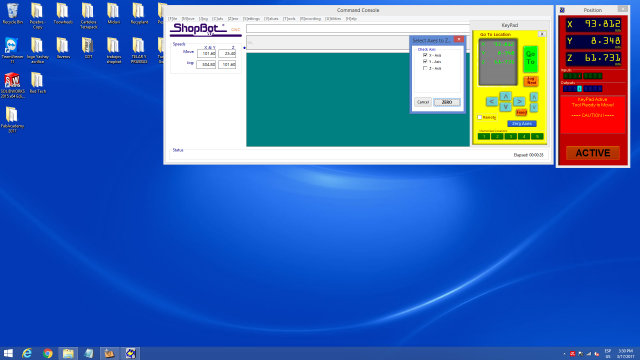Open the Utilities menu
The image size is (640, 360).
click(333, 19)
